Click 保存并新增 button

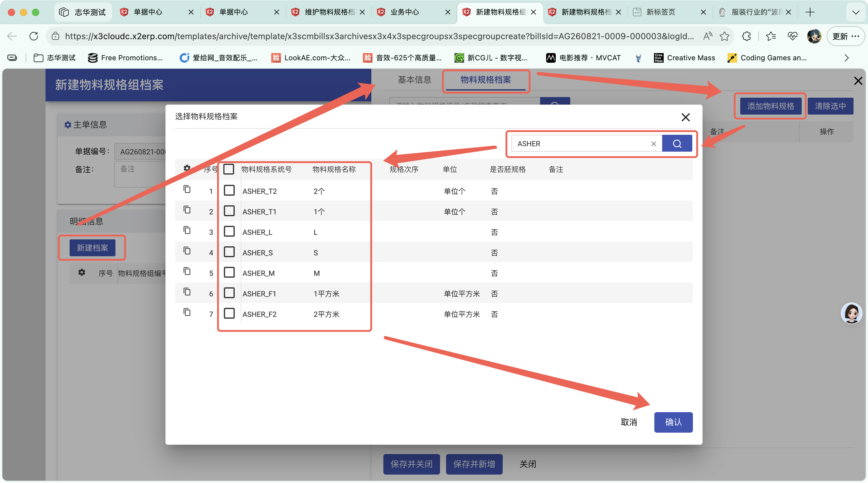(x=474, y=464)
